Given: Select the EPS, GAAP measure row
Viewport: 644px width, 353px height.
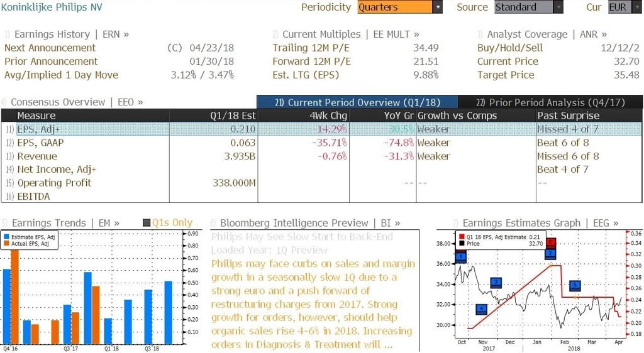Looking at the screenshot, I should pos(321,143).
